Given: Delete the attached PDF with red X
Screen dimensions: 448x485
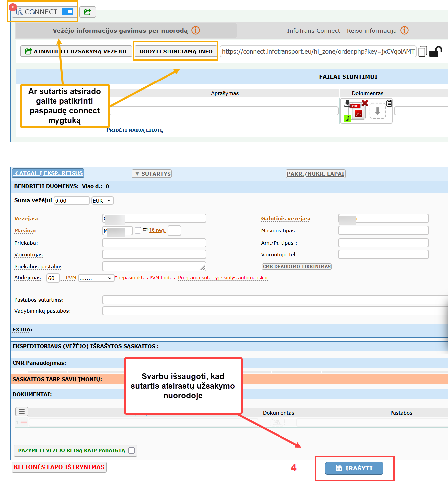Looking at the screenshot, I should 365,103.
